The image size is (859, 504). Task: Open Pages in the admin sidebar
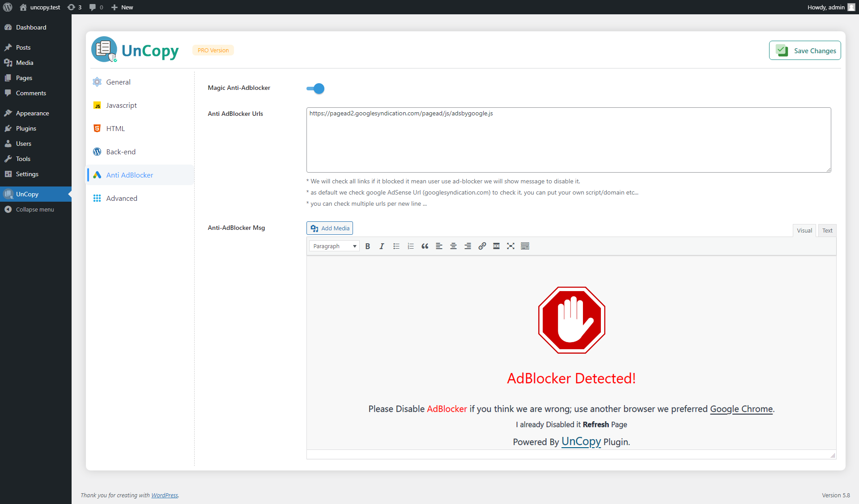coord(36,78)
